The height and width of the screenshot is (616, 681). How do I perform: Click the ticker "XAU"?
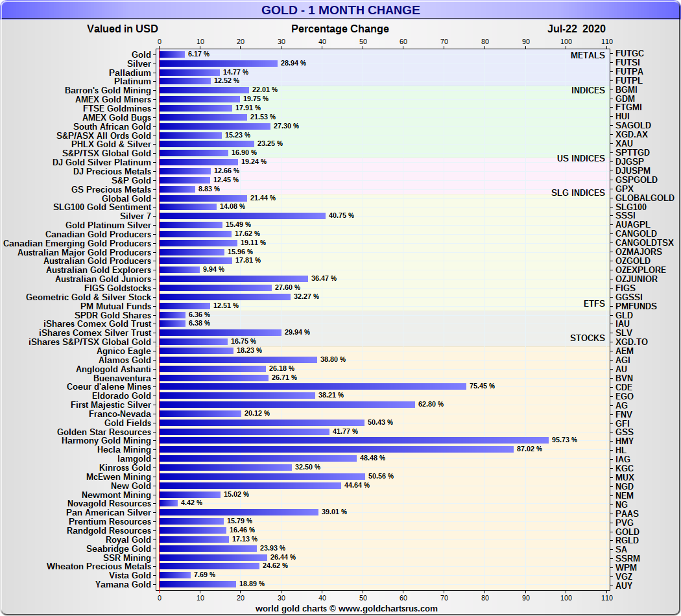click(x=624, y=143)
